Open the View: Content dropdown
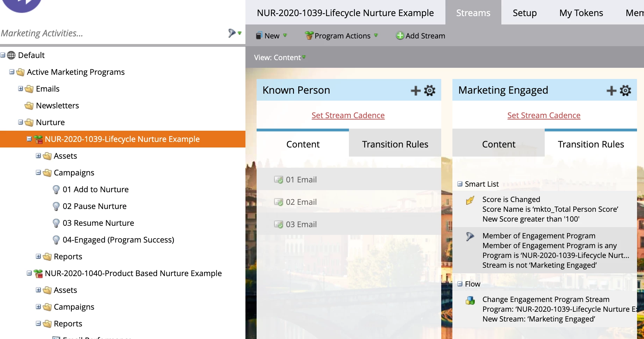The width and height of the screenshot is (644, 339). [280, 57]
